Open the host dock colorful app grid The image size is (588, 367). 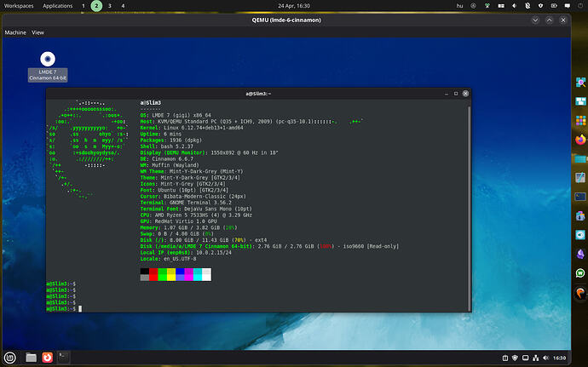580,121
